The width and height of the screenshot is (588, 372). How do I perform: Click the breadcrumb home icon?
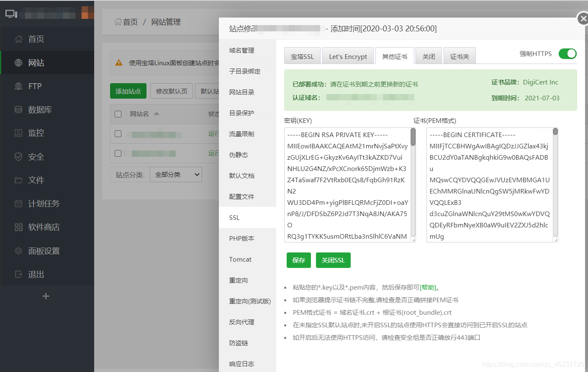coord(118,21)
